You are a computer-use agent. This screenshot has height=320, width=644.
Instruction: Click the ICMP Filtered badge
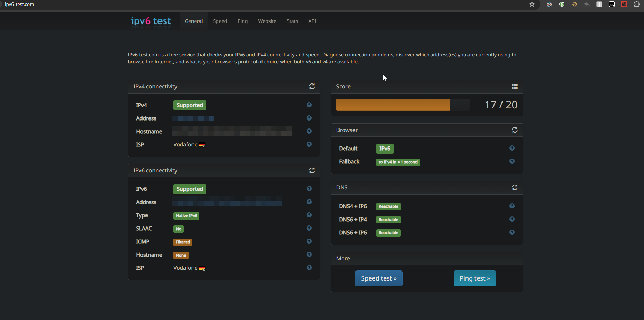[183, 242]
